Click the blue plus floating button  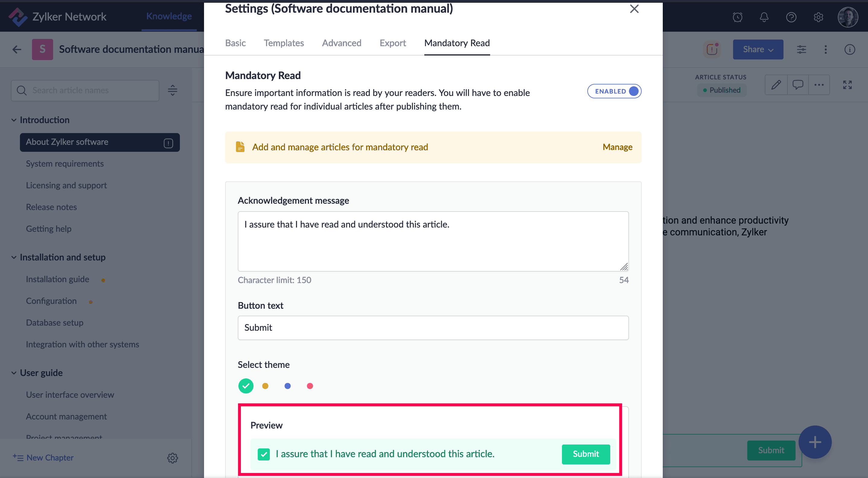pos(815,442)
